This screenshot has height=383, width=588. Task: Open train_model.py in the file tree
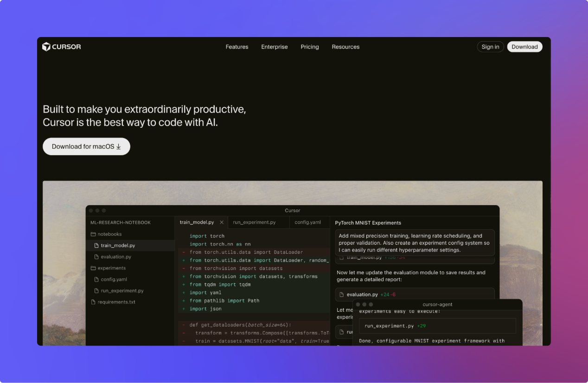(130, 245)
